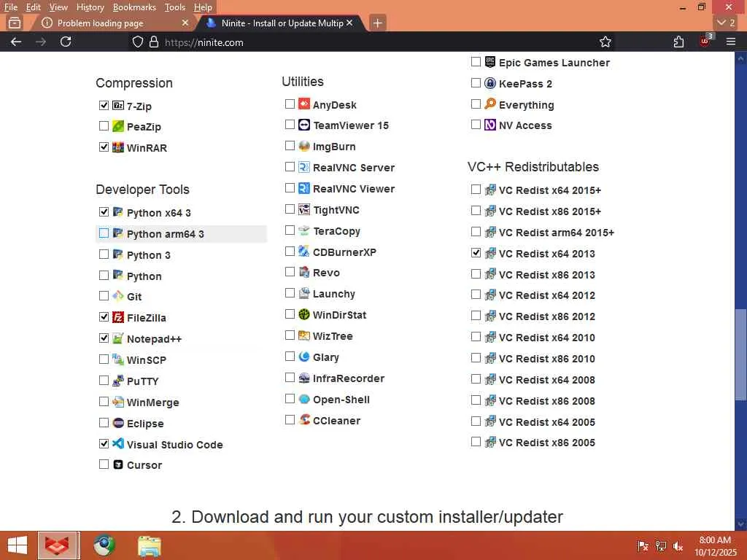Open Windows Start button
Image resolution: width=747 pixels, height=560 pixels.
coord(18,545)
